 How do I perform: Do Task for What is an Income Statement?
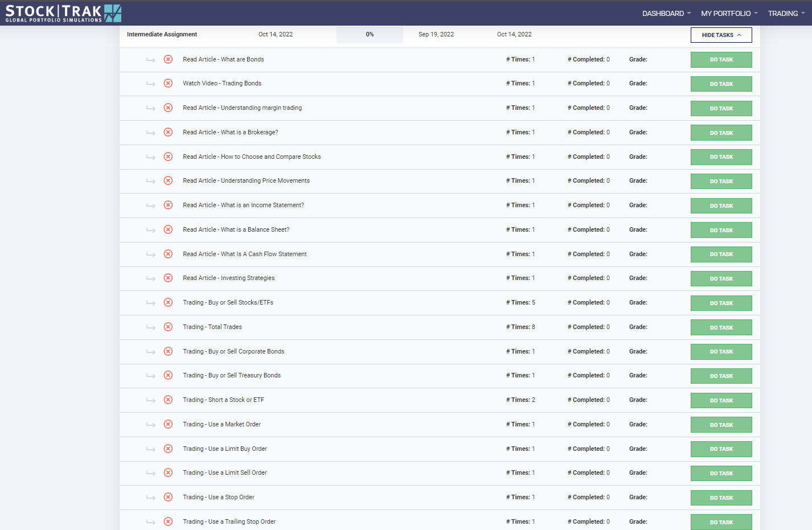(x=721, y=206)
